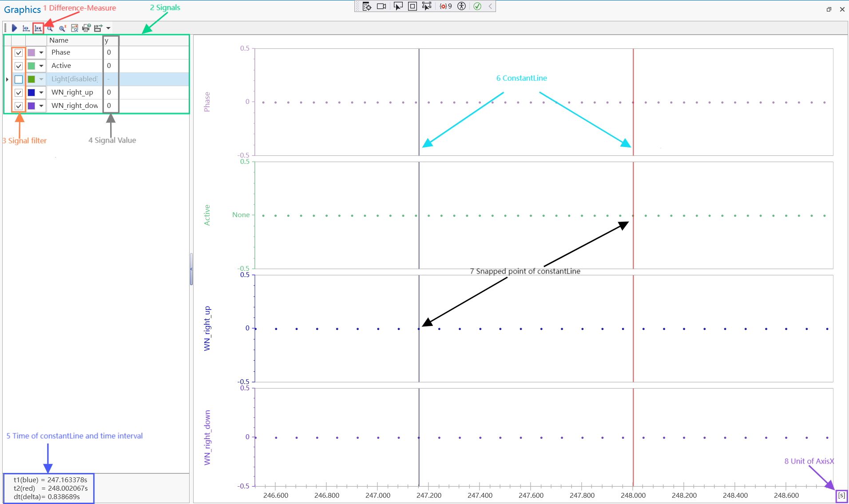Open color dropdown for Active signal
The image size is (849, 504).
click(41, 66)
